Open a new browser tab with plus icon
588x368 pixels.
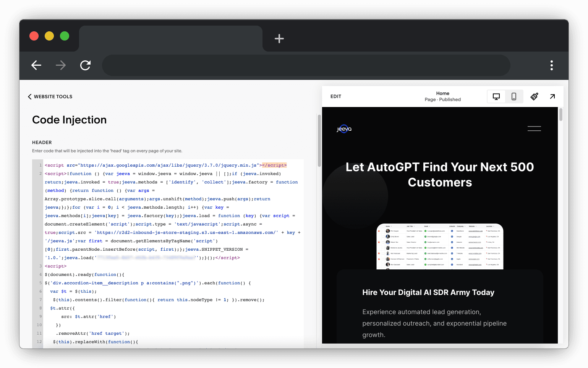pyautogui.click(x=279, y=39)
